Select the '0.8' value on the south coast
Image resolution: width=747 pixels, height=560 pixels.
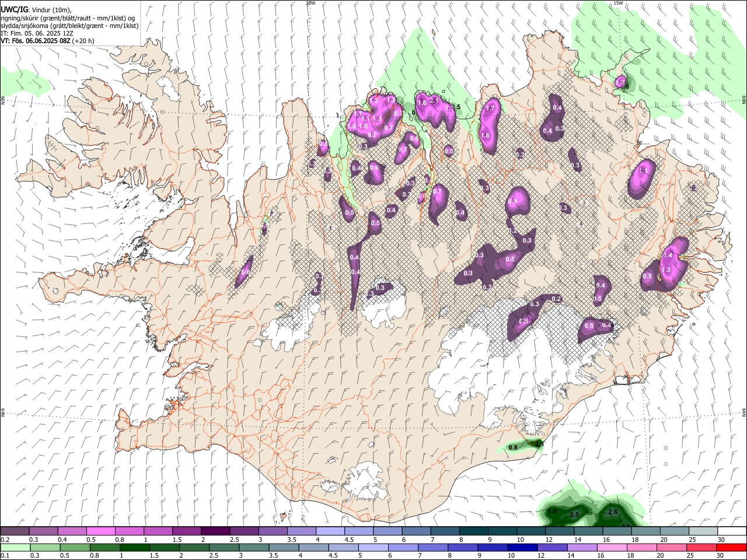click(513, 447)
